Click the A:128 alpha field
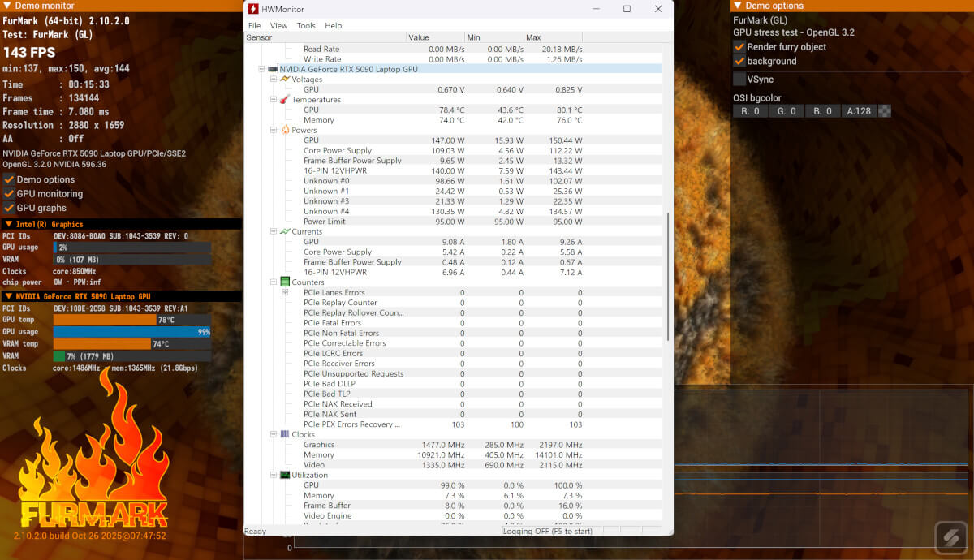974x560 pixels. pyautogui.click(x=860, y=111)
